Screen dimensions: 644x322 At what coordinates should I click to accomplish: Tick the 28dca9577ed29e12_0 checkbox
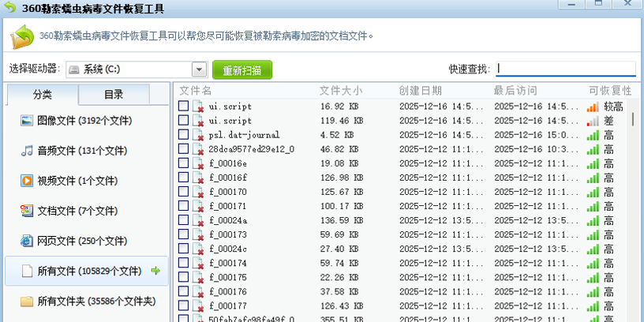coord(184,148)
